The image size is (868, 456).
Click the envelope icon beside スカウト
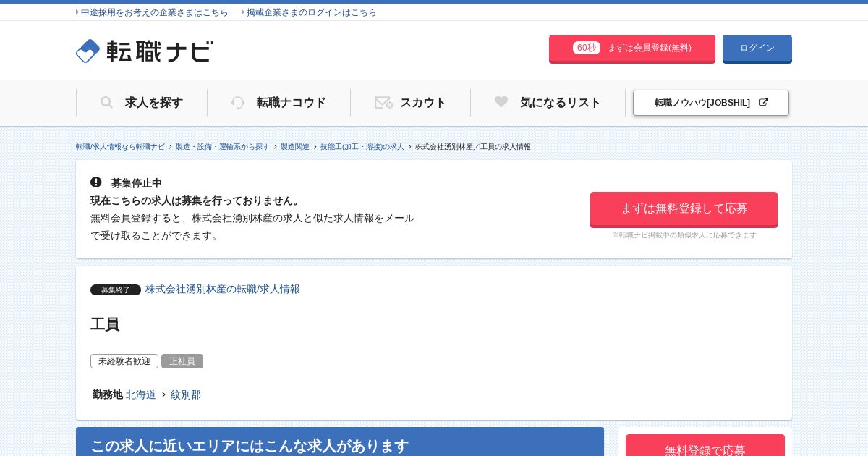click(x=383, y=103)
